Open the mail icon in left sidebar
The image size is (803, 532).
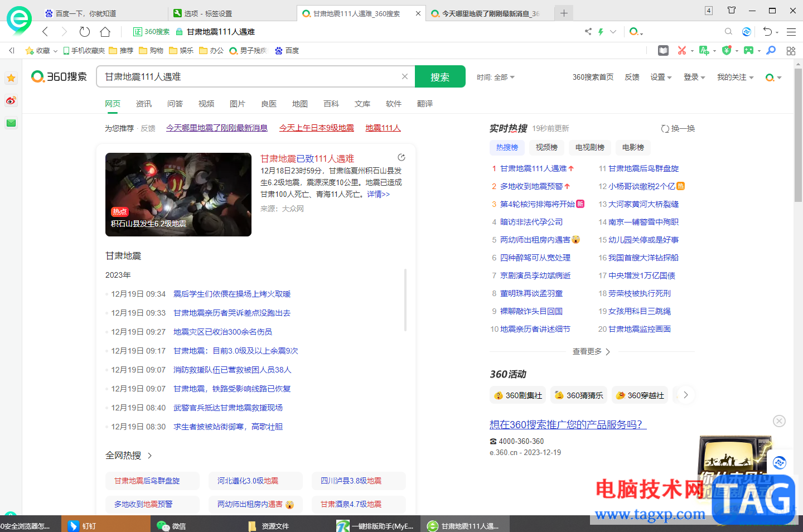[x=11, y=123]
